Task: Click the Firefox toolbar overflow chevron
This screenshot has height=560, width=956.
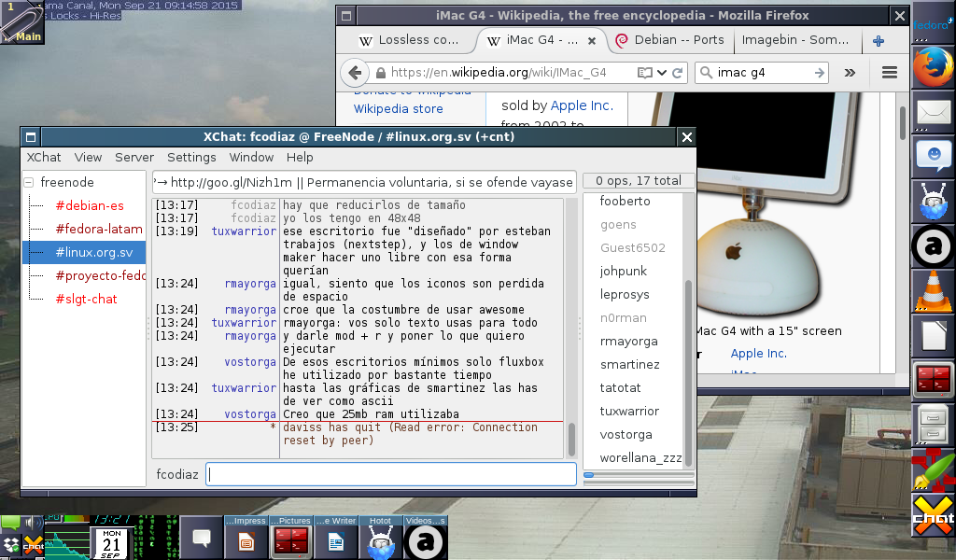Action: point(850,73)
